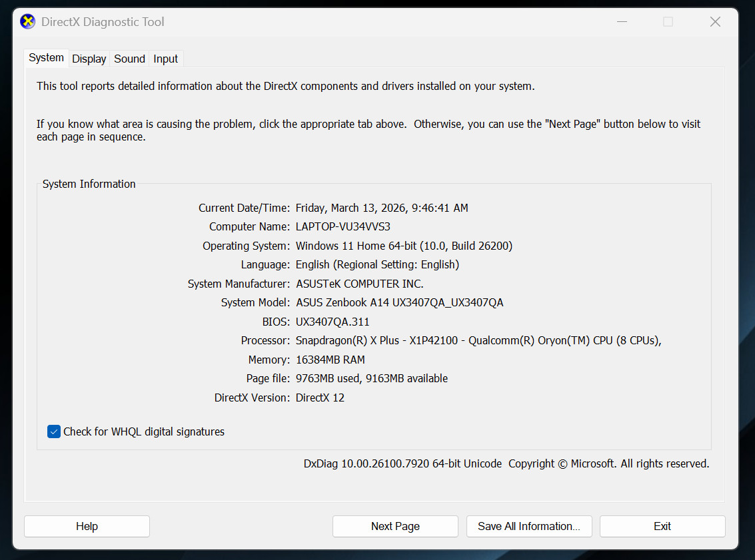The image size is (755, 560).
Task: Open the Sound tab
Action: [x=129, y=59]
